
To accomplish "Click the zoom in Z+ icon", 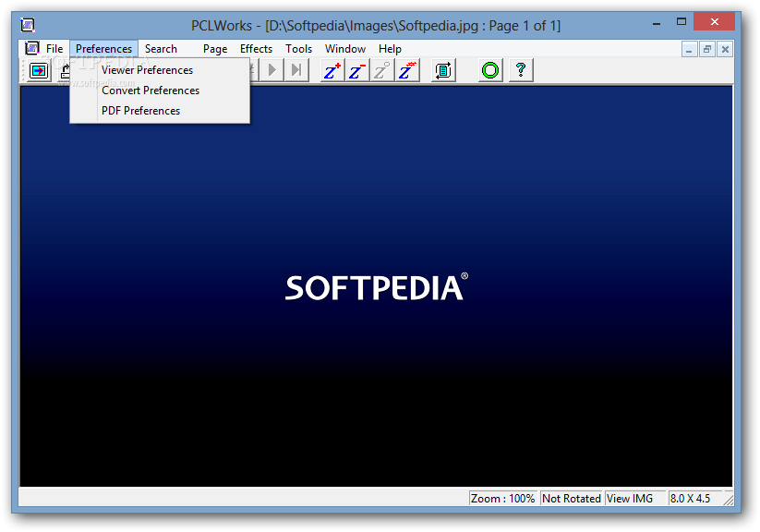I will [332, 71].
